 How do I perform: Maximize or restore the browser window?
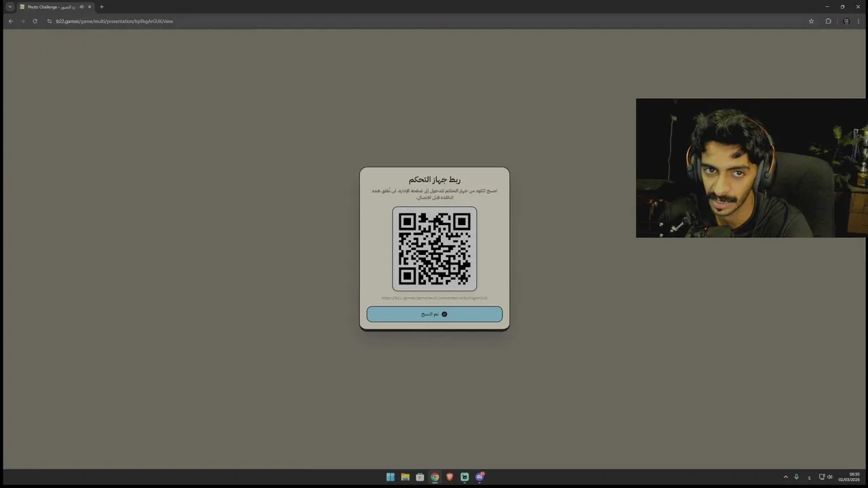(843, 7)
